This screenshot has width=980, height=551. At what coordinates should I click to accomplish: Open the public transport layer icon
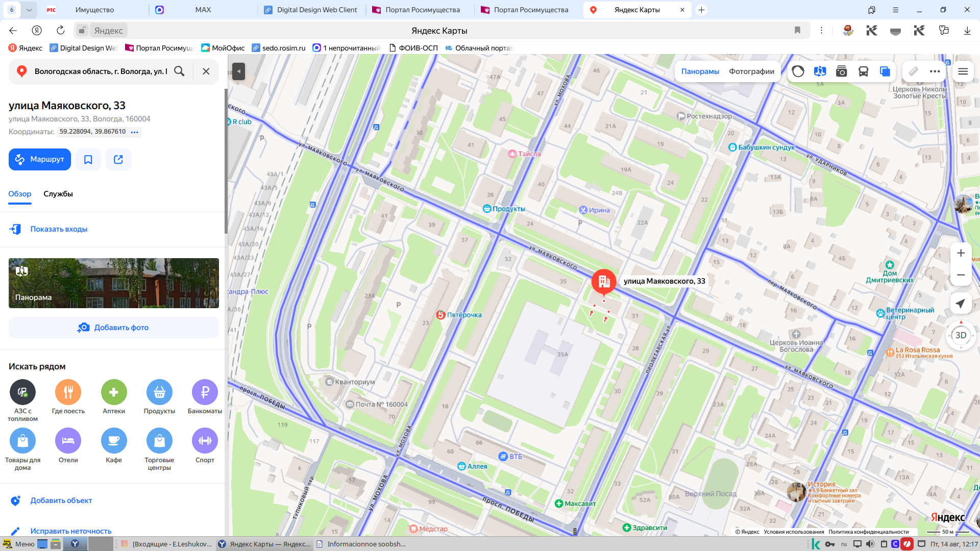pyautogui.click(x=863, y=71)
